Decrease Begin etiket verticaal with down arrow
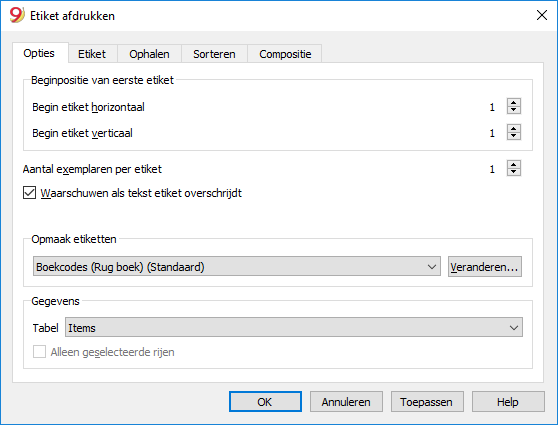 tap(514, 136)
